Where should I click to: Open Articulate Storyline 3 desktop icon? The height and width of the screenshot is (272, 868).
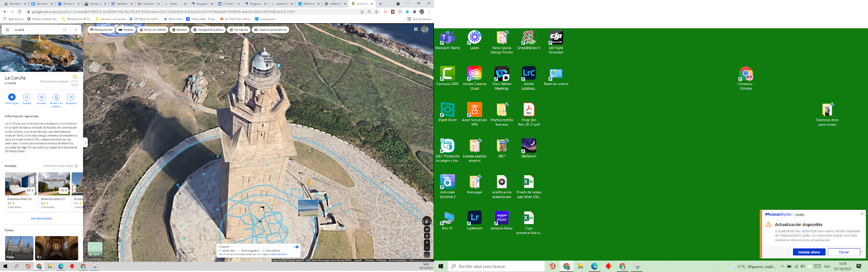coord(447,186)
